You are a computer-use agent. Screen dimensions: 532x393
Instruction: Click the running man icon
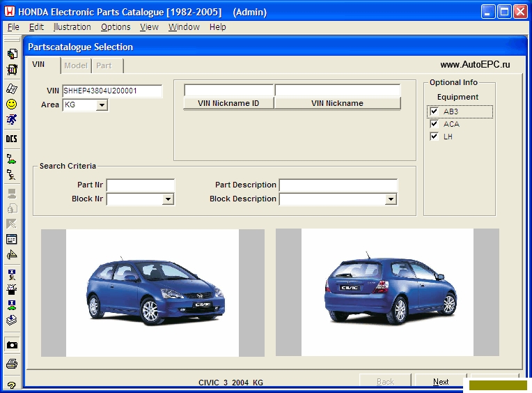coord(12,119)
